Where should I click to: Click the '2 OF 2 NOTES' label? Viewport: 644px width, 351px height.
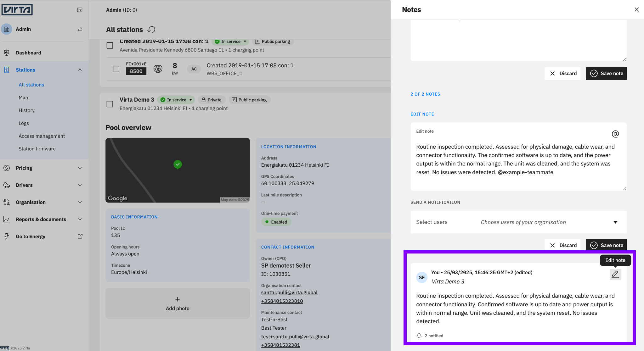point(425,94)
